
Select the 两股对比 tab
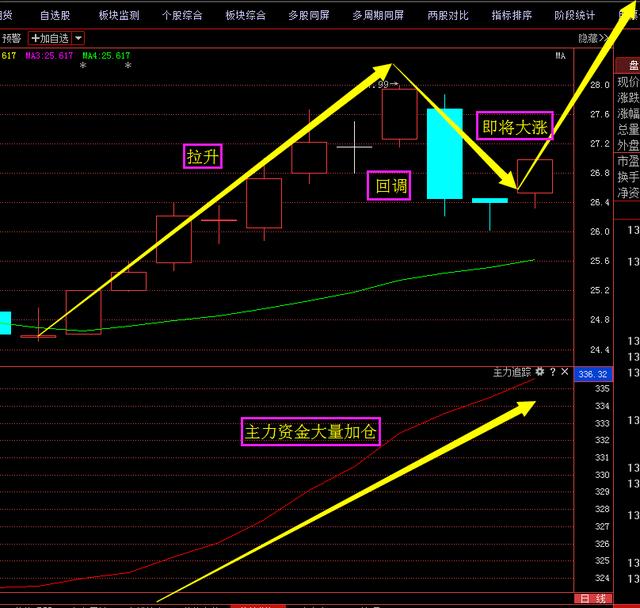(x=447, y=16)
